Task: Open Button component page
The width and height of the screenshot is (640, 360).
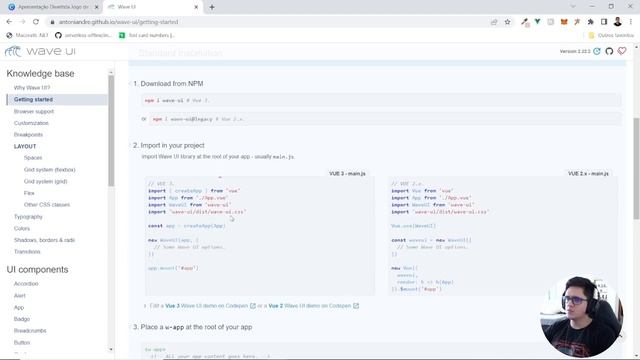Action: click(22, 342)
